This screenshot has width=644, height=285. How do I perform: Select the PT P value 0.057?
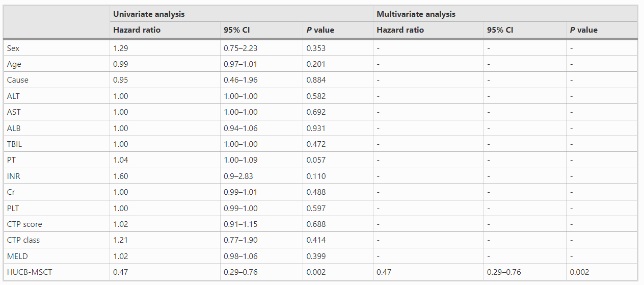pos(316,160)
